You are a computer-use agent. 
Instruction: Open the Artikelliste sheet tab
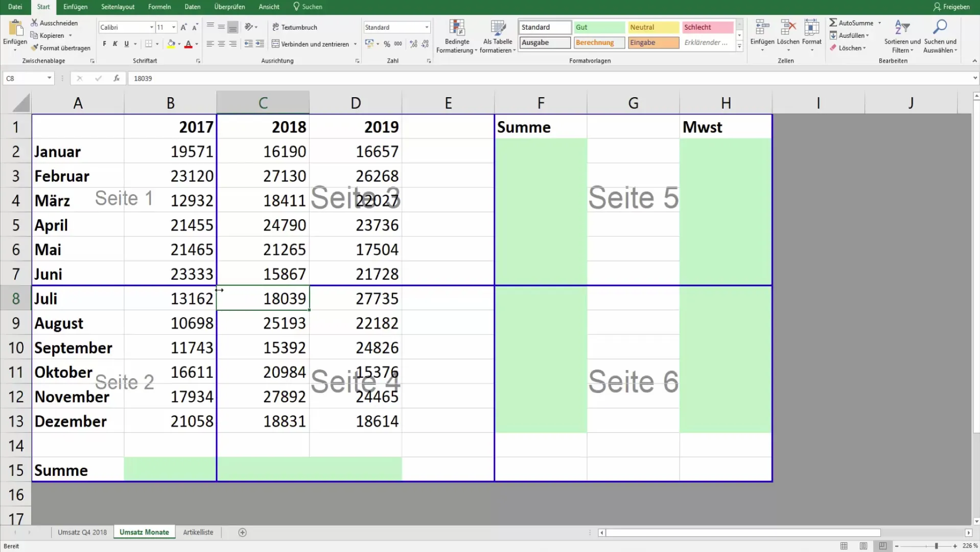coord(198,533)
